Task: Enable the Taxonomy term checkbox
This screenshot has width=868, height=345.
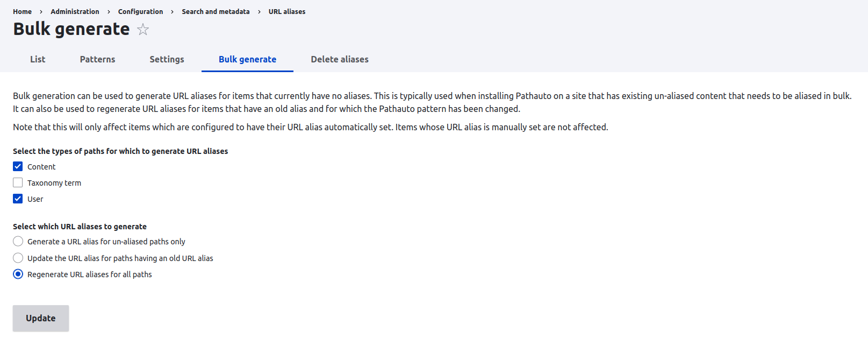Action: pos(17,182)
